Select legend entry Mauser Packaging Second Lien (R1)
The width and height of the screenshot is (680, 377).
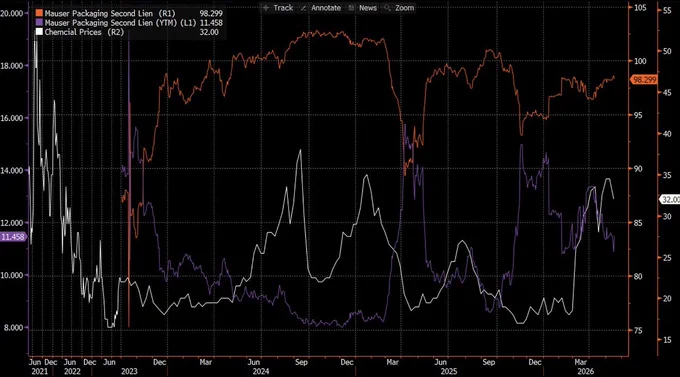[110, 13]
